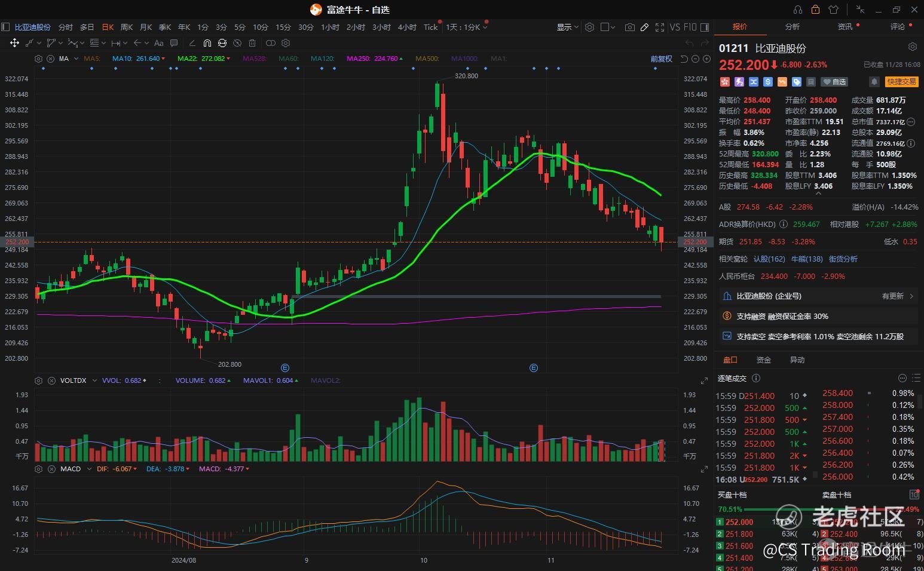This screenshot has width=924, height=571.
Task: Toggle 前复权 price adjustment mode
Action: (x=662, y=59)
